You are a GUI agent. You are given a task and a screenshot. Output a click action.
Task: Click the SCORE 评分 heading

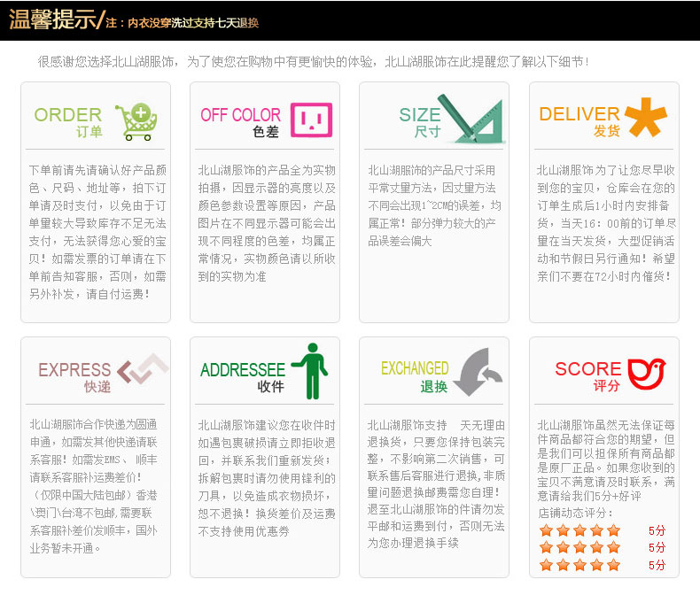(588, 376)
